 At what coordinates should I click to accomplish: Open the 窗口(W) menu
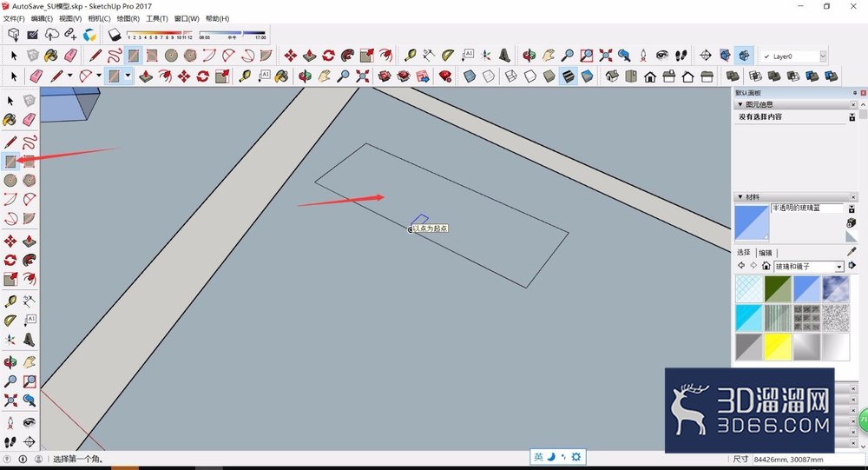[x=186, y=18]
